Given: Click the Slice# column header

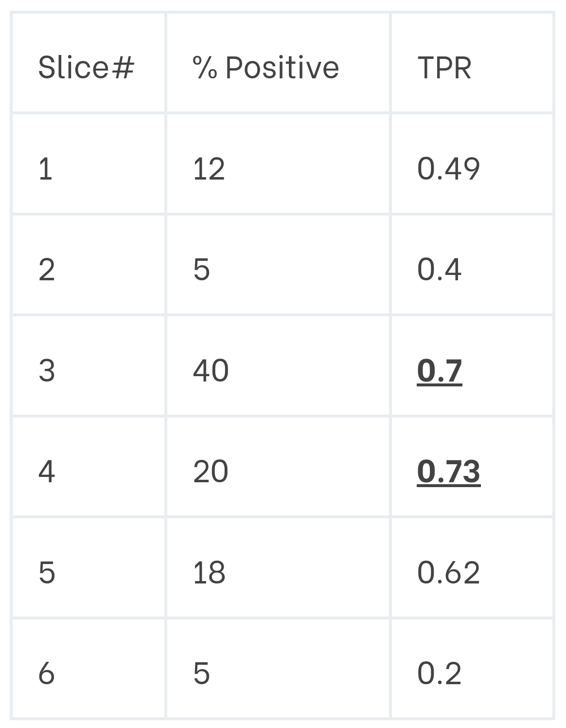Looking at the screenshot, I should 86,67.
